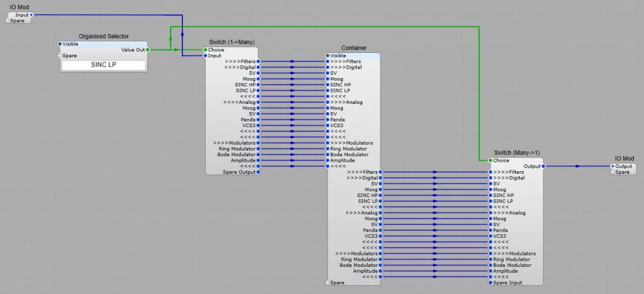The image size is (644, 294).
Task: Click the Output pin on Switch (Many->1)
Action: tap(543, 166)
